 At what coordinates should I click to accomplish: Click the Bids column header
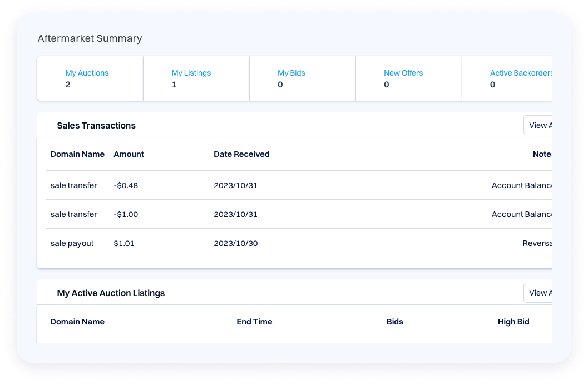395,322
